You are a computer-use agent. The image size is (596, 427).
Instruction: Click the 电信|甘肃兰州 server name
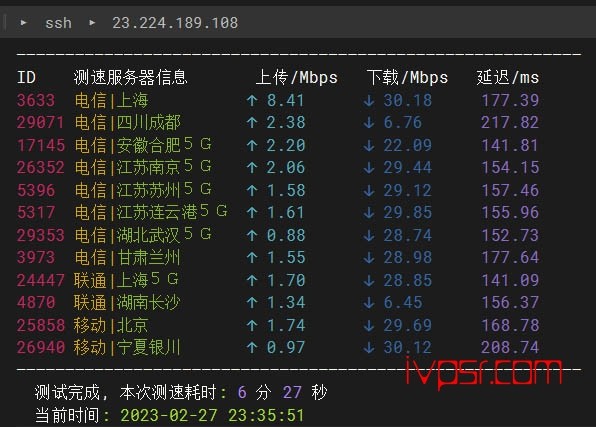127,257
